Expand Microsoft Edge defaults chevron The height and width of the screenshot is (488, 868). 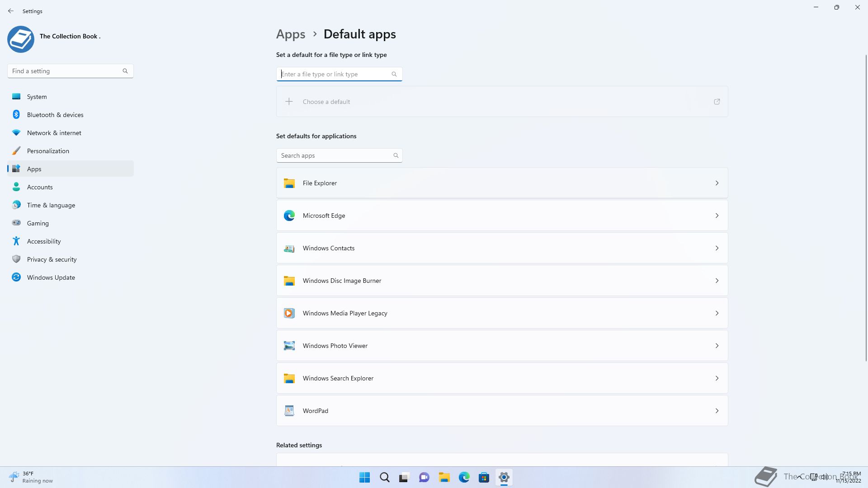tap(717, 216)
